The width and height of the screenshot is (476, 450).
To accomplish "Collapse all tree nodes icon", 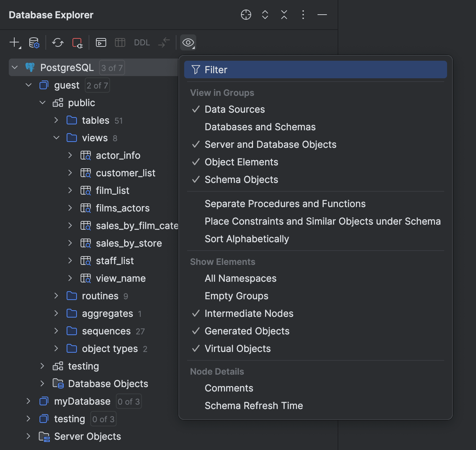I will pos(284,15).
